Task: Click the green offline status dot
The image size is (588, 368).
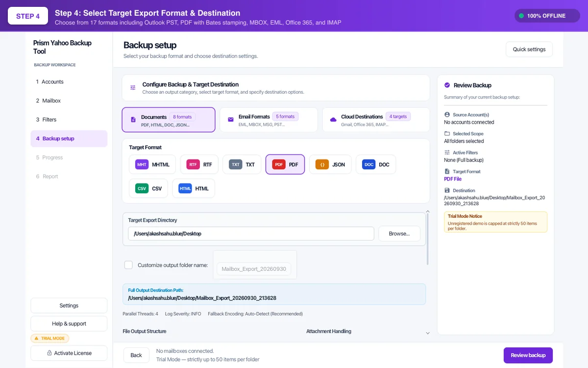Action: pyautogui.click(x=521, y=16)
